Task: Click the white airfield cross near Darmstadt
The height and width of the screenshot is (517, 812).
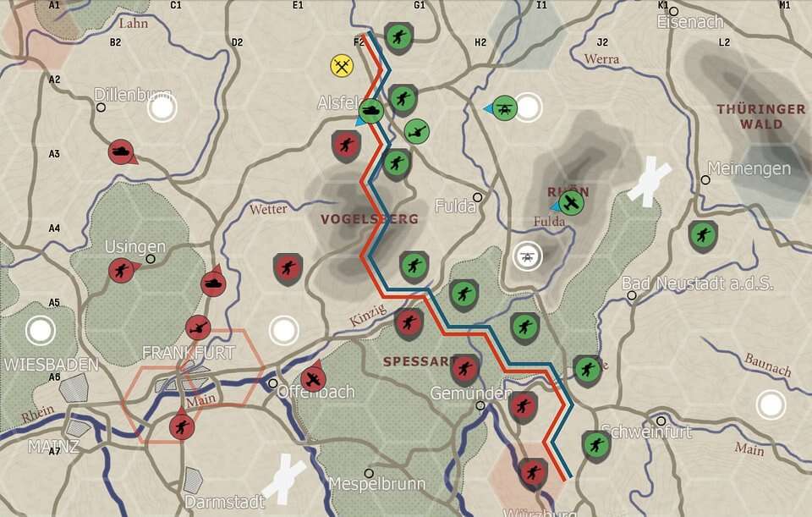Action: (284, 478)
